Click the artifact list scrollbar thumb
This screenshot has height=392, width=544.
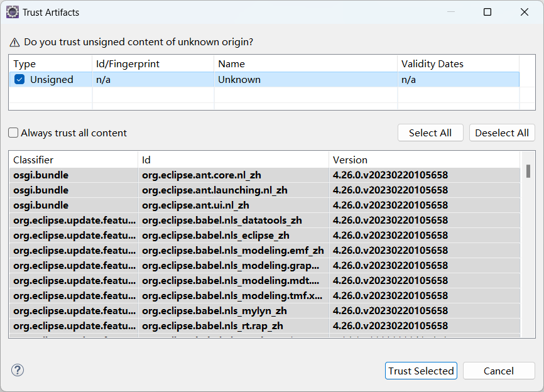coord(528,171)
